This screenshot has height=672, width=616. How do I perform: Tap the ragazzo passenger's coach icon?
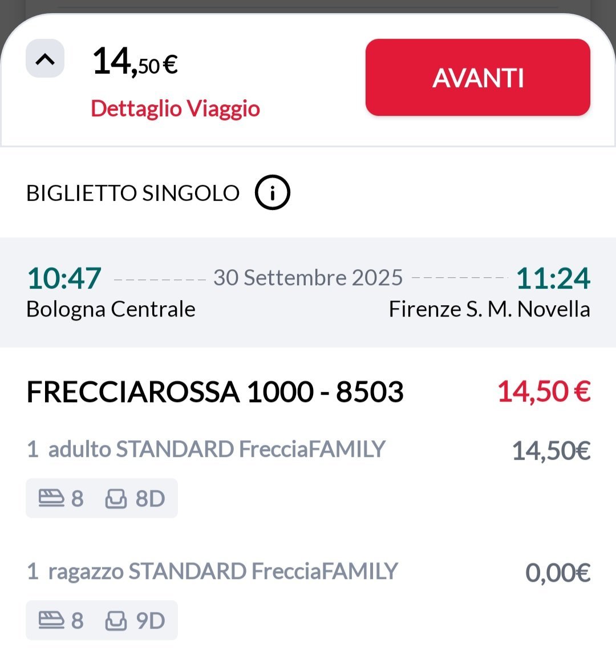click(51, 620)
